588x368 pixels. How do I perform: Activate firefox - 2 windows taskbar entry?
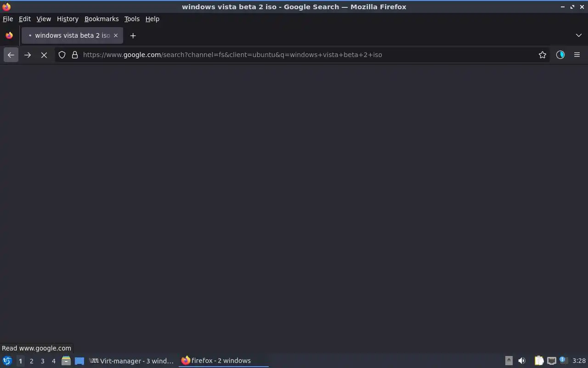223,361
